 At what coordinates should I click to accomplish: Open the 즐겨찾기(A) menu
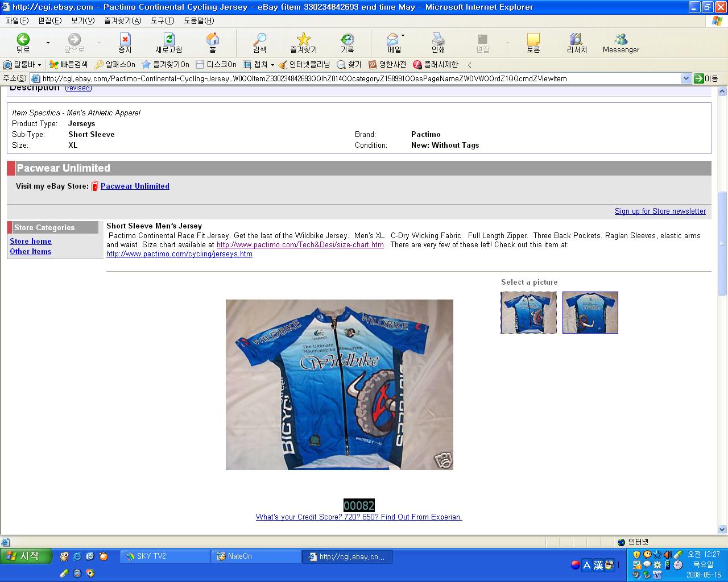point(122,20)
